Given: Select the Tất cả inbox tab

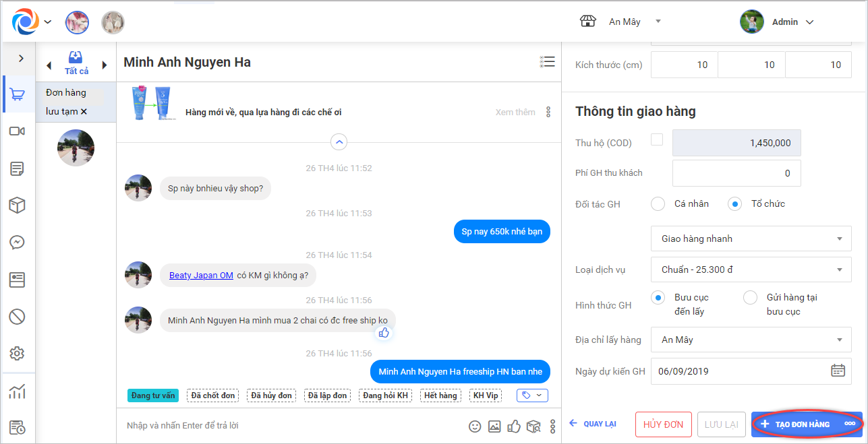Looking at the screenshot, I should click(x=76, y=64).
